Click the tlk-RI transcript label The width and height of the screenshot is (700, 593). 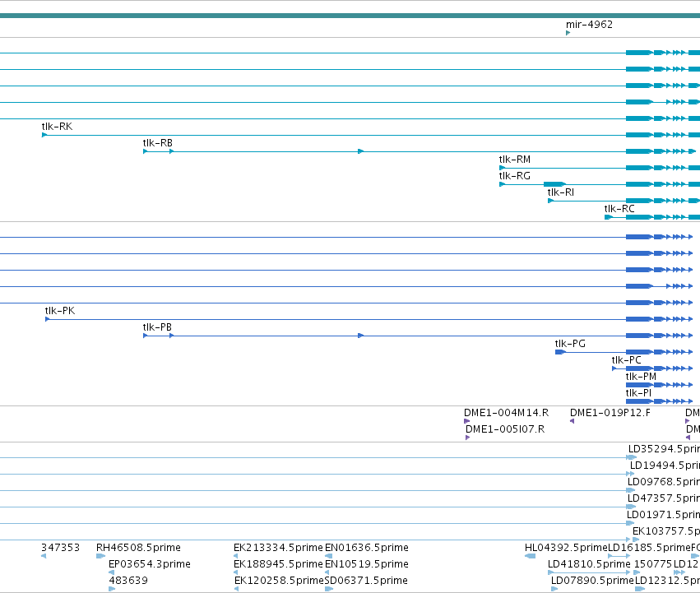click(561, 192)
